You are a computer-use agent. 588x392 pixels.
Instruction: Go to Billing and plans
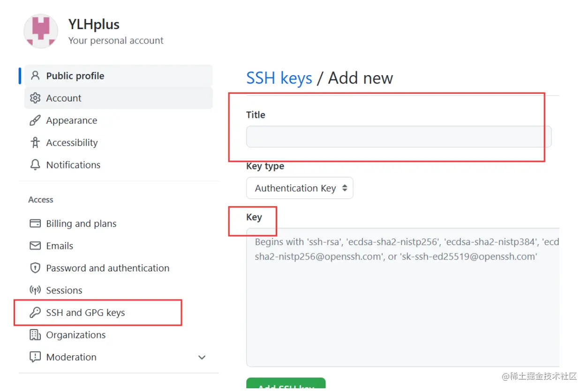pyautogui.click(x=81, y=223)
